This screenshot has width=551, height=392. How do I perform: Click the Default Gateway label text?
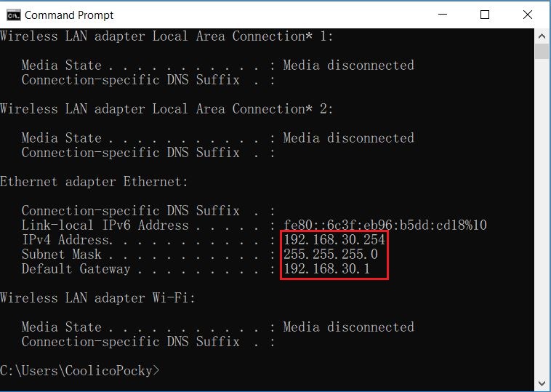pos(76,269)
